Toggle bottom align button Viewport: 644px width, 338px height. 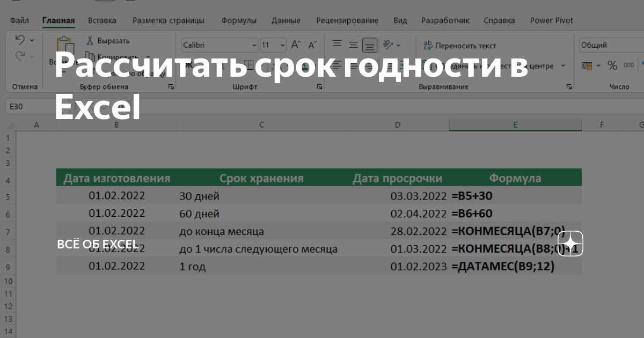click(x=370, y=45)
